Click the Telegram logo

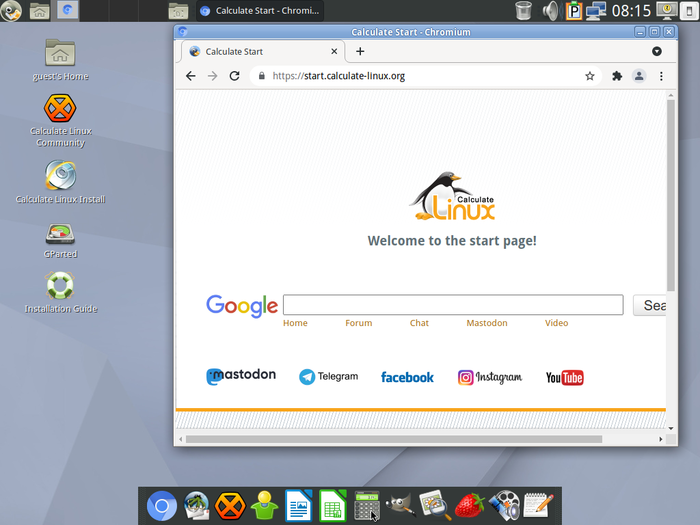pos(329,377)
